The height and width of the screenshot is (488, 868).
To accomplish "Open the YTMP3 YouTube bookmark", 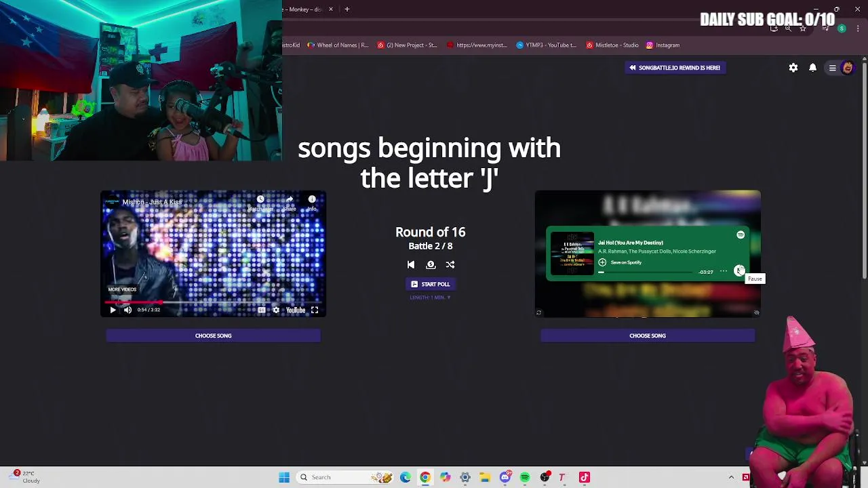I will point(546,45).
